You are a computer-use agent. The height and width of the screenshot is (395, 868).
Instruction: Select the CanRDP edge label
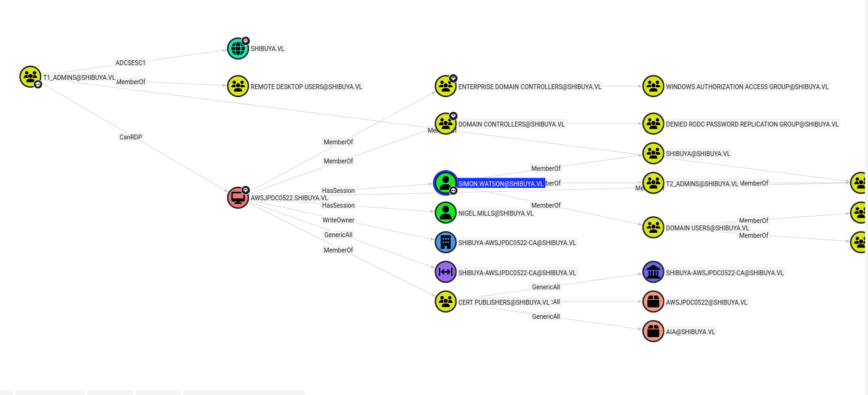130,137
